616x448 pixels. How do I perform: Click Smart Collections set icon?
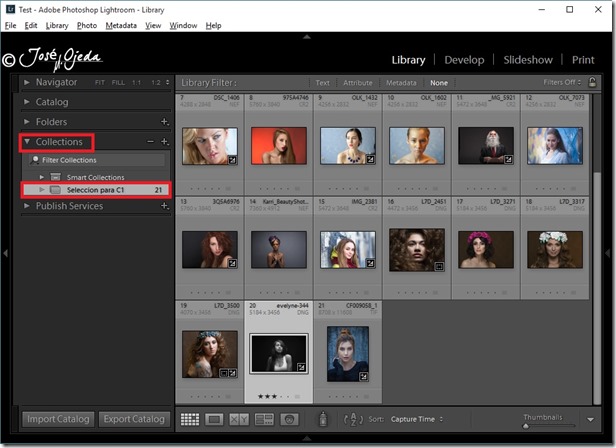point(56,177)
